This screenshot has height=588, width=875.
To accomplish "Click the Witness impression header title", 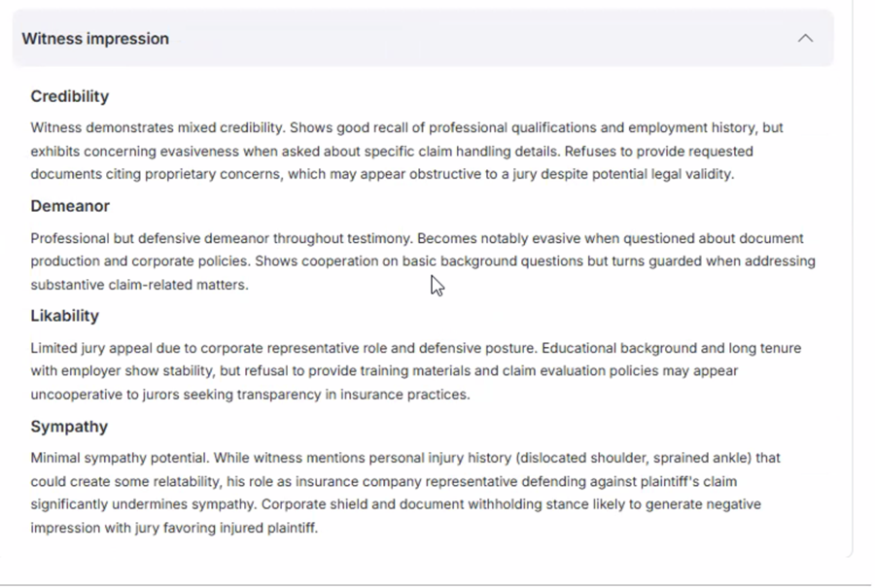I will [95, 39].
